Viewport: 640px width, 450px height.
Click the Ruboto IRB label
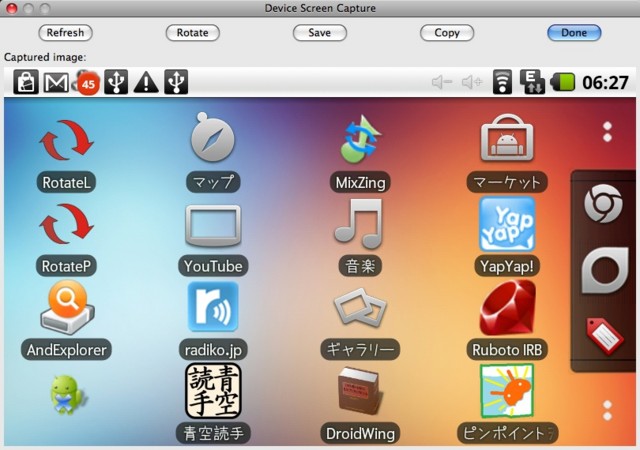(x=507, y=350)
